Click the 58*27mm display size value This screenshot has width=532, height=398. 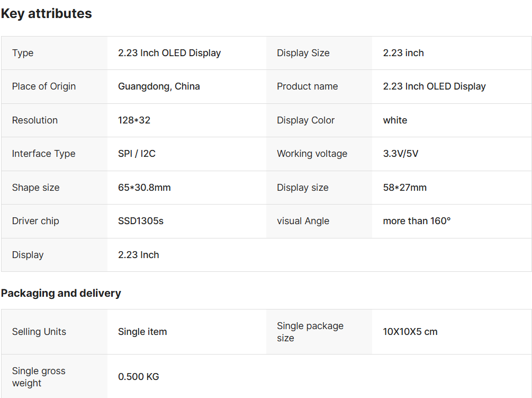[404, 188]
